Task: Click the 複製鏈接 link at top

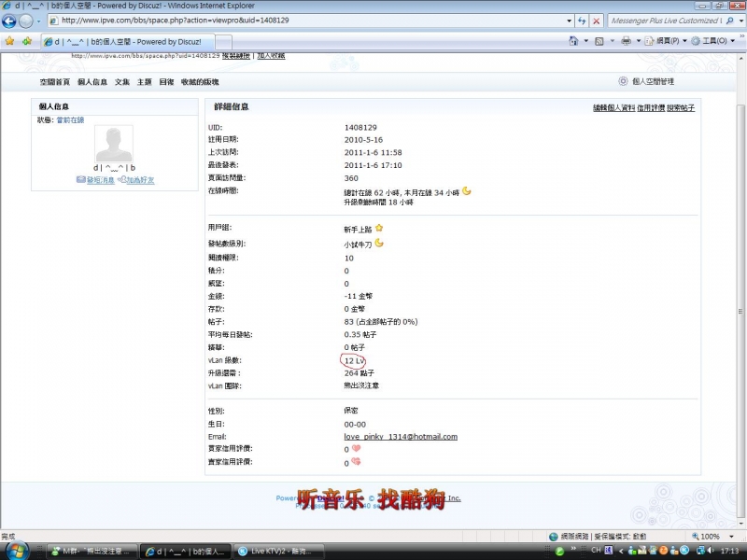Action: pos(236,56)
